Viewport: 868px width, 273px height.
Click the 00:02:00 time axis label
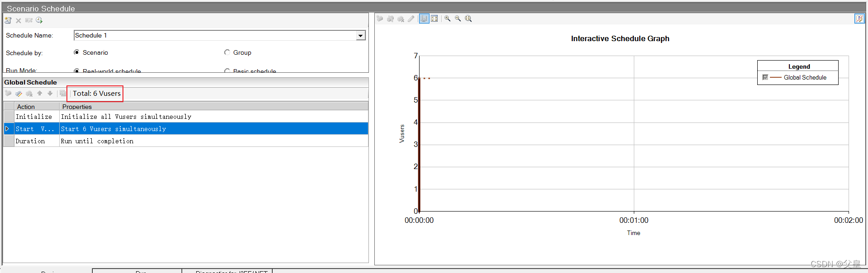pyautogui.click(x=849, y=220)
